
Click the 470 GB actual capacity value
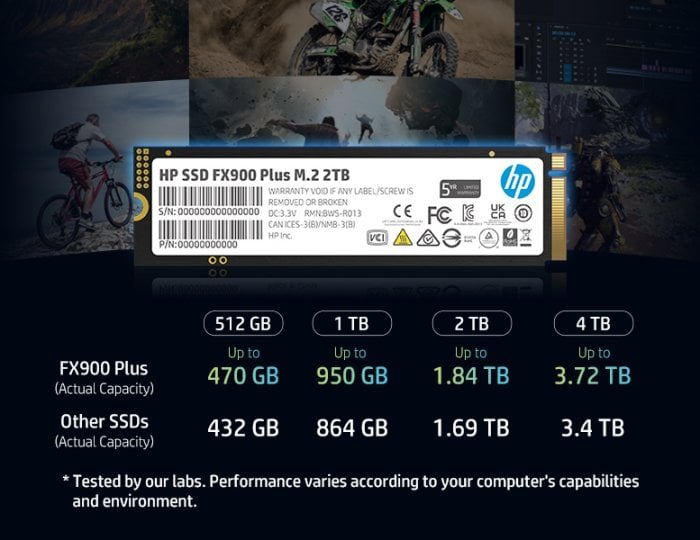point(243,376)
